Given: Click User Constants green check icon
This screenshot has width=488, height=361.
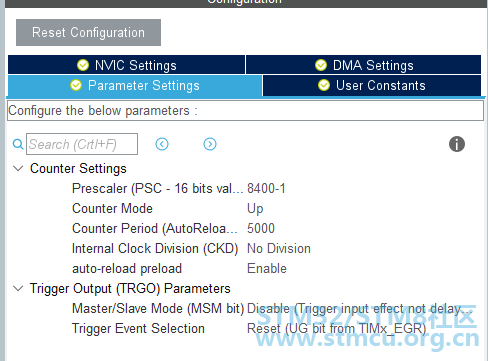Looking at the screenshot, I should (x=324, y=85).
